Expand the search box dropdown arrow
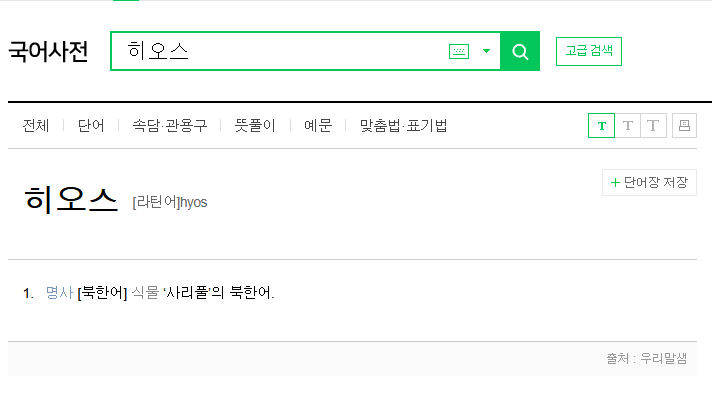 click(x=486, y=51)
